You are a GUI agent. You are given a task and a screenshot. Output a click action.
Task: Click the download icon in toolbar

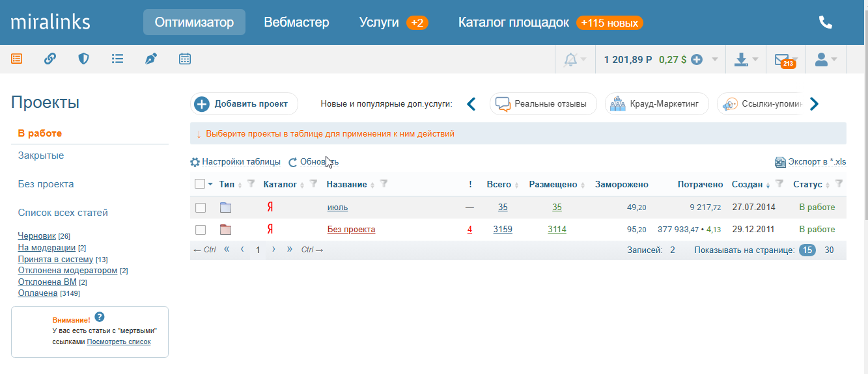click(x=741, y=59)
